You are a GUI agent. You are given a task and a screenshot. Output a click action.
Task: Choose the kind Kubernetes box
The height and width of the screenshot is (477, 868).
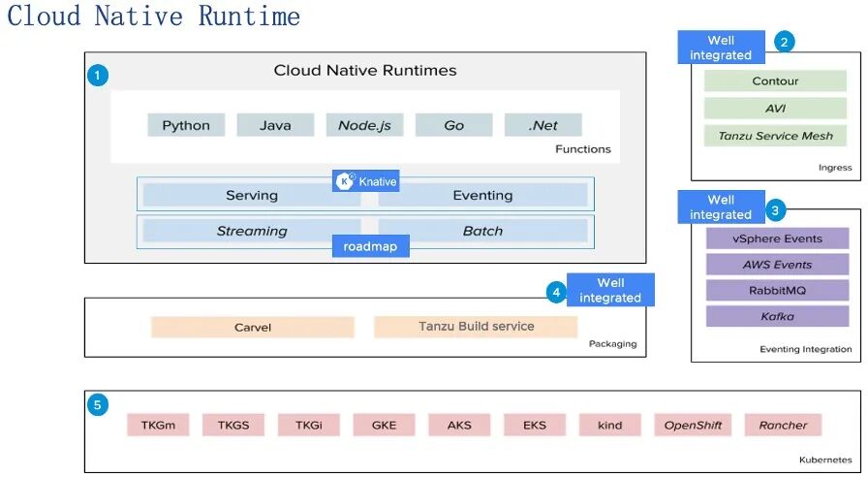point(610,425)
